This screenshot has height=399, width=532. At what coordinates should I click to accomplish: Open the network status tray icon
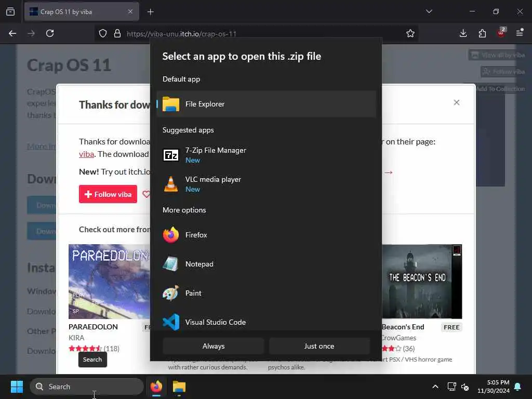pos(451,387)
